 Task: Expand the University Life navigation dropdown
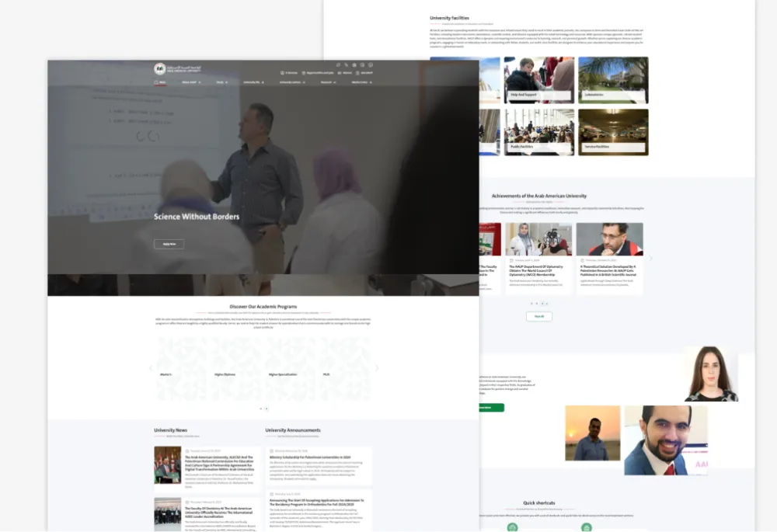tap(253, 82)
